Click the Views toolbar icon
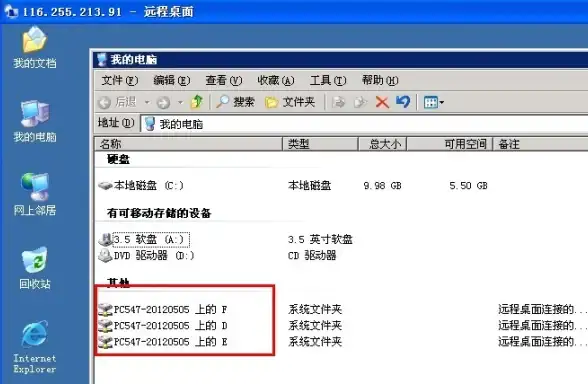 (x=430, y=102)
